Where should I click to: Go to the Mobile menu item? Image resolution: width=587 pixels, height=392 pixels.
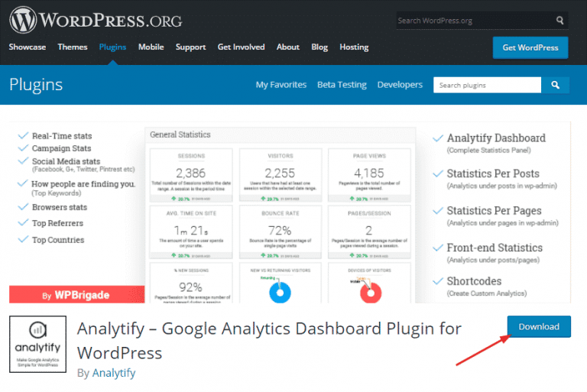point(151,47)
